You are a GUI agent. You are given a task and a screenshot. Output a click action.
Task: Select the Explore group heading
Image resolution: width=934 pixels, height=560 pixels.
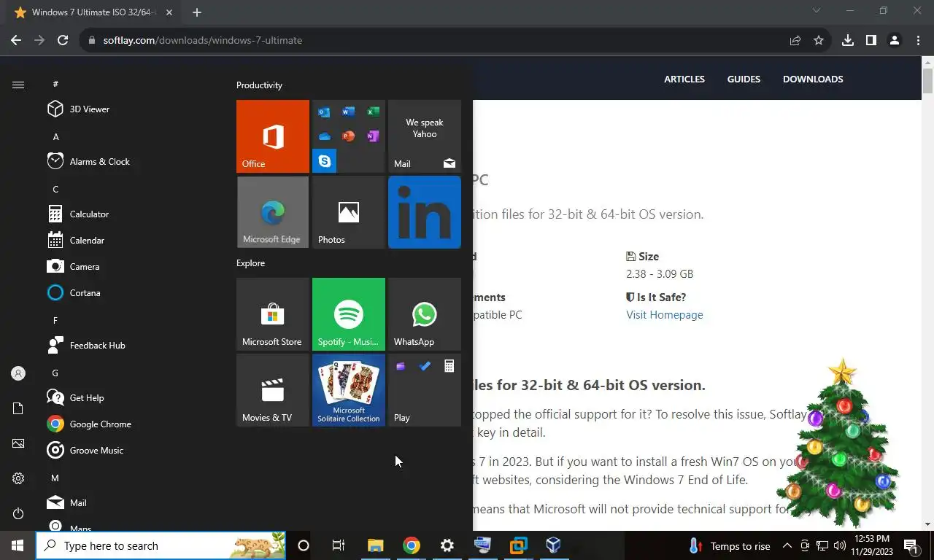point(250,263)
